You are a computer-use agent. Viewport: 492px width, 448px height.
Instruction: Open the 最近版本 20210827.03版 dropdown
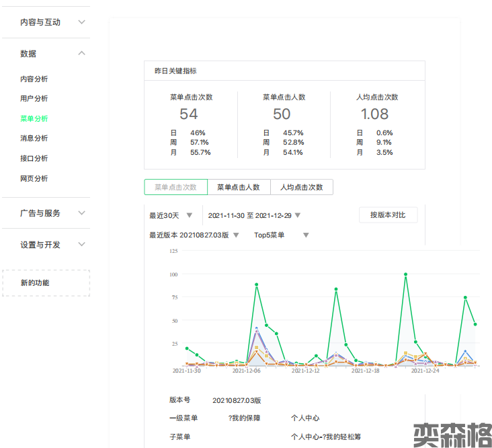click(x=194, y=235)
